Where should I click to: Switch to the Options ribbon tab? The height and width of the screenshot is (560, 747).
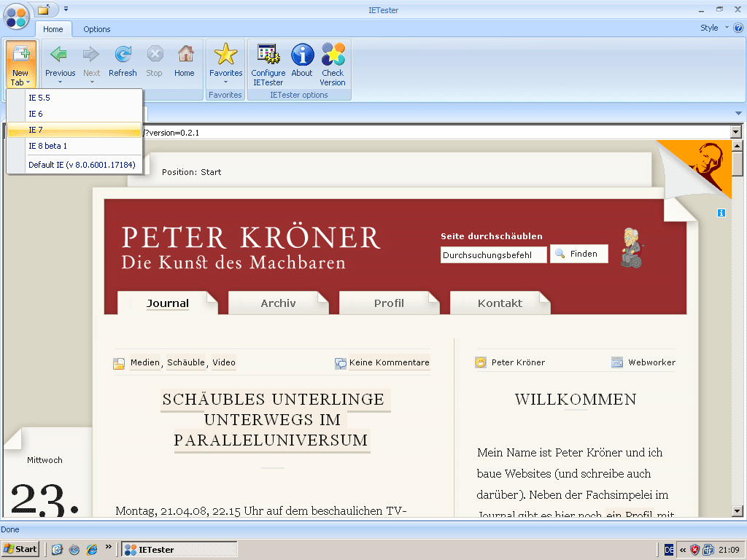point(97,29)
